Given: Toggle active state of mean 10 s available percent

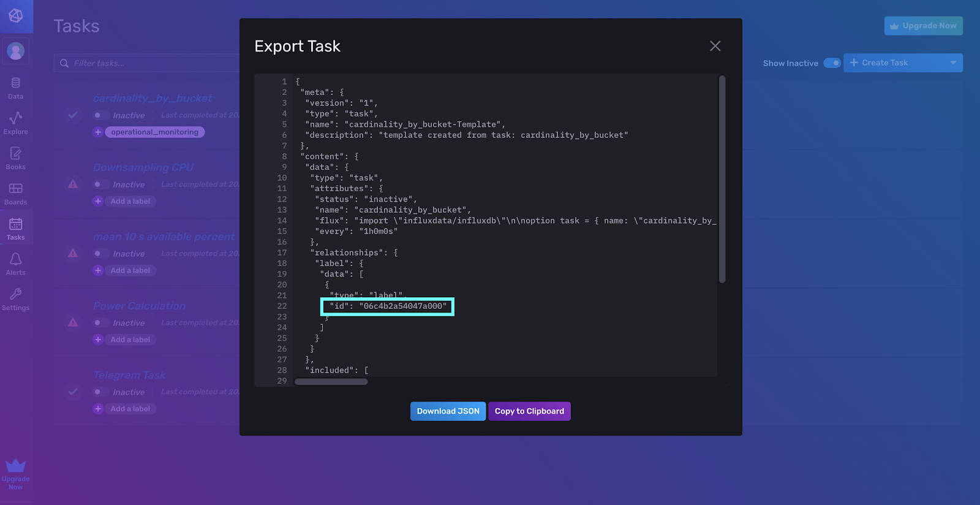Looking at the screenshot, I should pyautogui.click(x=100, y=254).
